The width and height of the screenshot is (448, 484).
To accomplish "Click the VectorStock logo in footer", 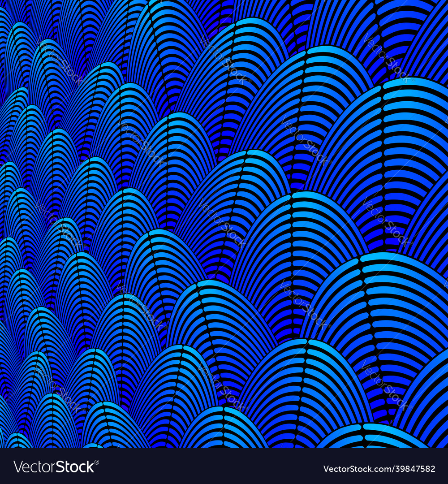I will click(56, 467).
